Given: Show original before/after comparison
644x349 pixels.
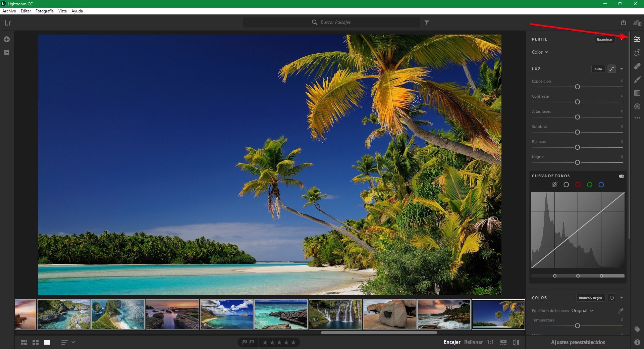Looking at the screenshot, I should point(516,342).
